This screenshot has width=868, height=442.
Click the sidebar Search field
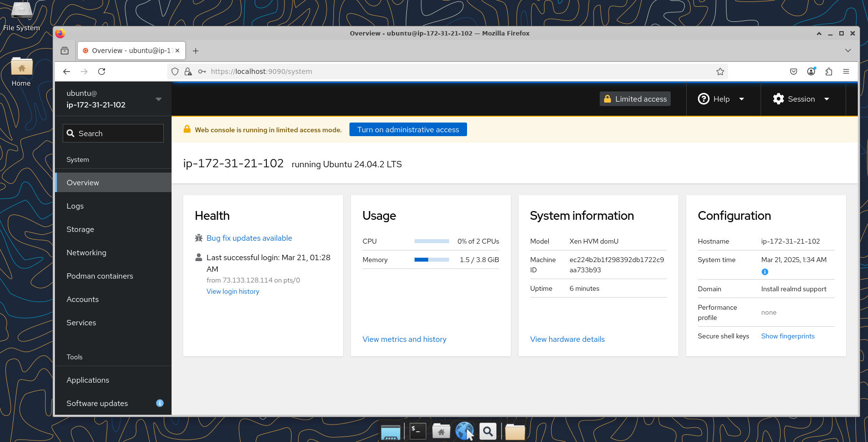tap(113, 133)
